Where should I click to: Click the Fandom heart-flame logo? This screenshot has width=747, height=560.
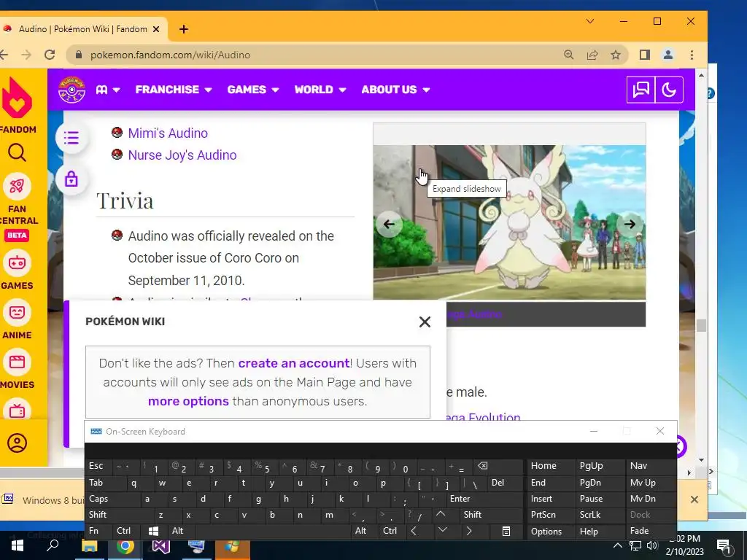pos(18,98)
